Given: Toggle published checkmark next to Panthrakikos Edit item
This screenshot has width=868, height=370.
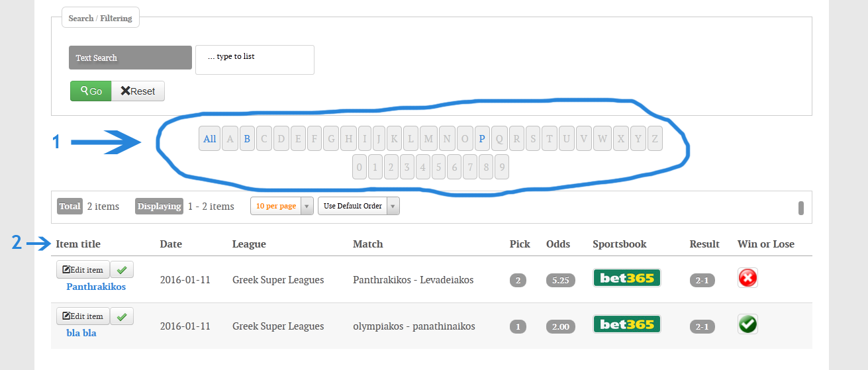Looking at the screenshot, I should click(122, 269).
